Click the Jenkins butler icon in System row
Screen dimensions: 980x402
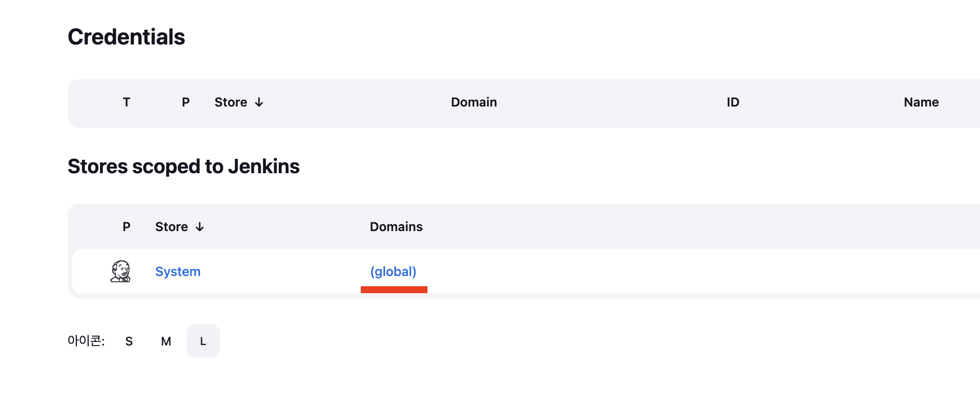120,271
